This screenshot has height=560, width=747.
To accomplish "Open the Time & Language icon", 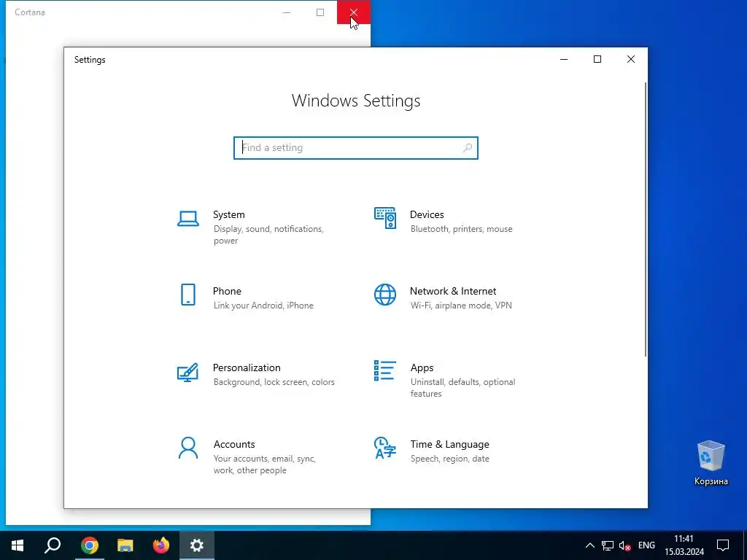I will click(385, 448).
